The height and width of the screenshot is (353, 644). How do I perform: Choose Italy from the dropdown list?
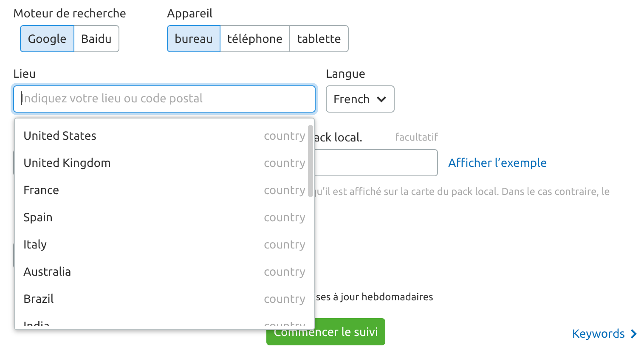pyautogui.click(x=35, y=245)
